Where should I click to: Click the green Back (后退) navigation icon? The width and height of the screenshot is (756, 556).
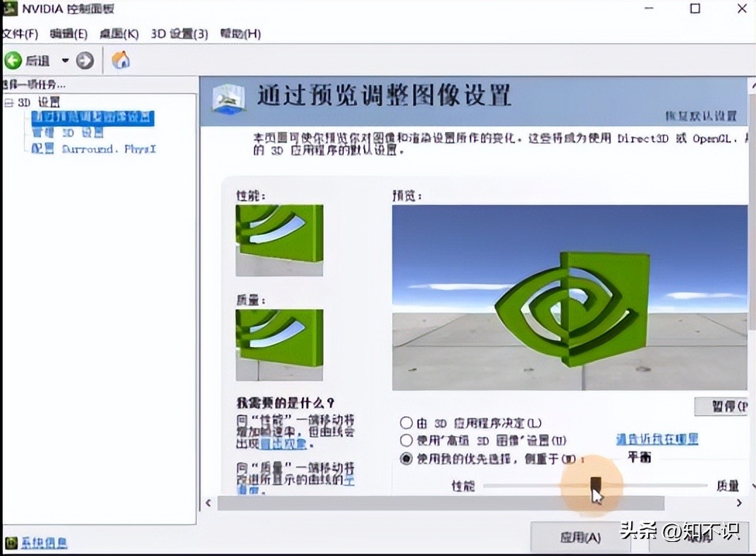click(x=12, y=61)
